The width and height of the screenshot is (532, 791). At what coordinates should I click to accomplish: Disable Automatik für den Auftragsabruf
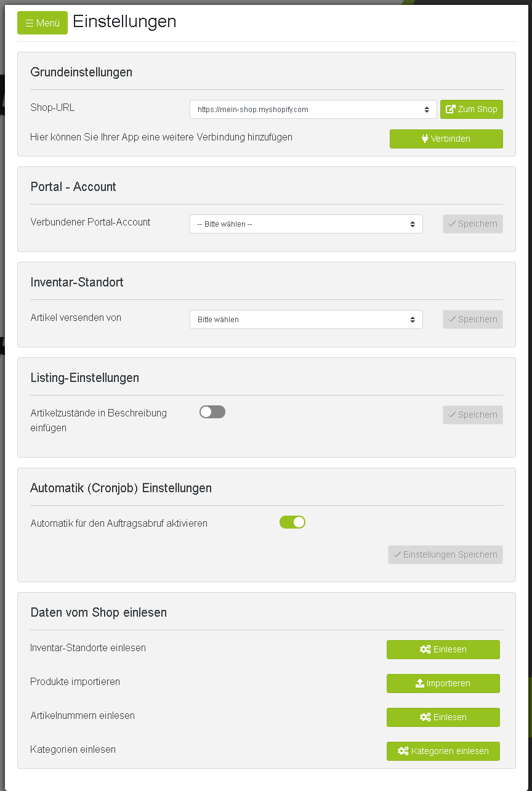(292, 522)
